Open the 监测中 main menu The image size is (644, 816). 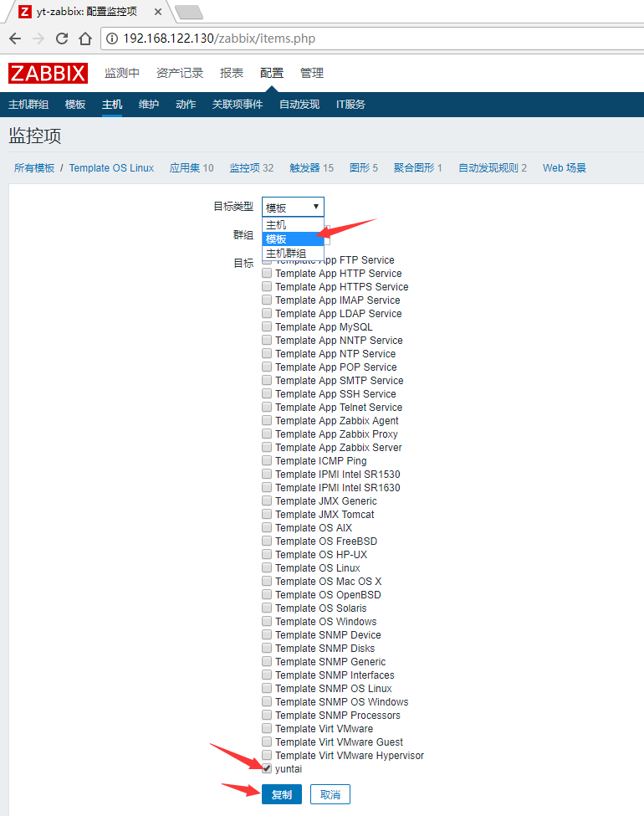tap(122, 73)
